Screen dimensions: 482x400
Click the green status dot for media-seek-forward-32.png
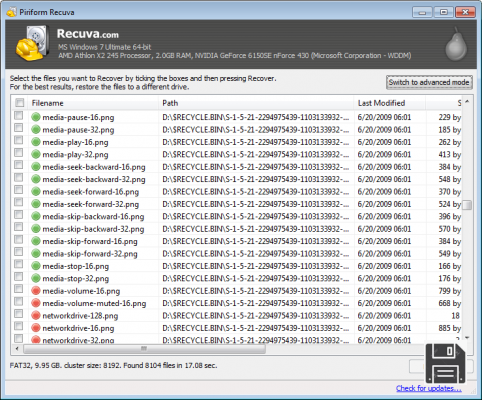coord(36,204)
